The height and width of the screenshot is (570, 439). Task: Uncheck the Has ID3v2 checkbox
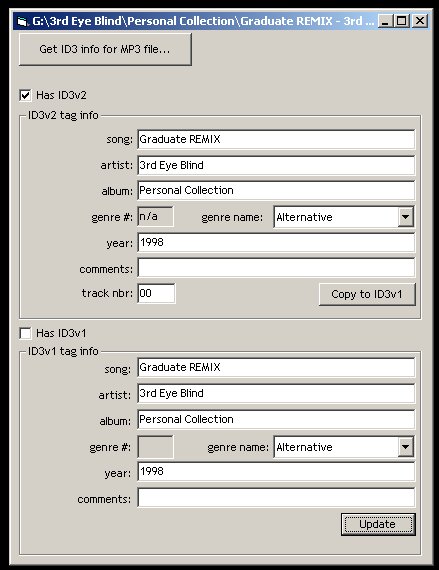[25, 96]
